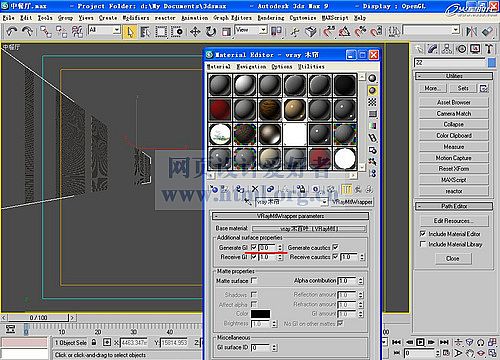
Task: Select the Select Object arrow tool
Action: (130, 32)
